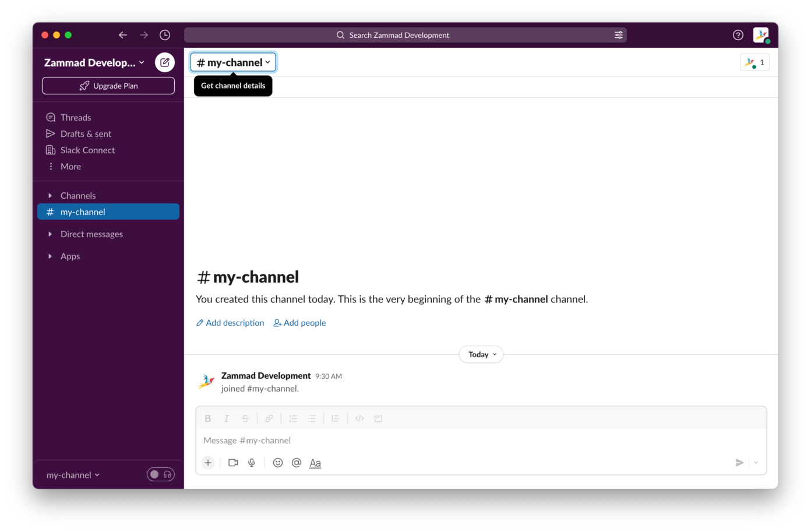
Task: Open schedule send options arrow
Action: pos(756,463)
